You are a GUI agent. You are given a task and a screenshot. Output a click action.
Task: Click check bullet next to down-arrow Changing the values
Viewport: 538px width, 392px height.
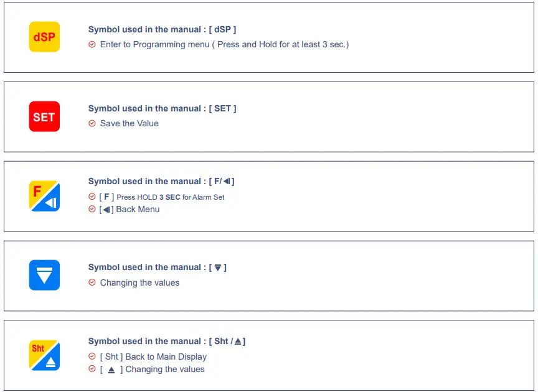tap(92, 282)
